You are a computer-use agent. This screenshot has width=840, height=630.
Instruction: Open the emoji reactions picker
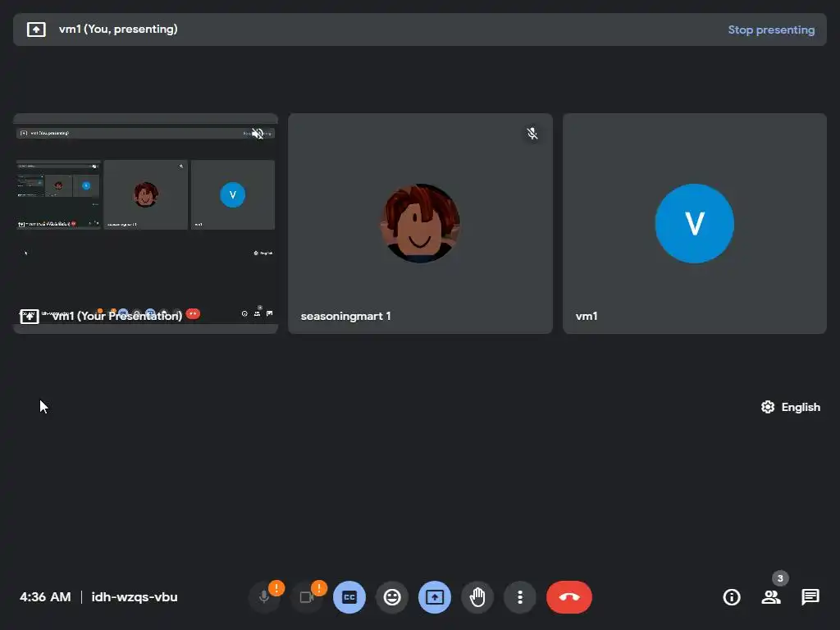(x=392, y=597)
